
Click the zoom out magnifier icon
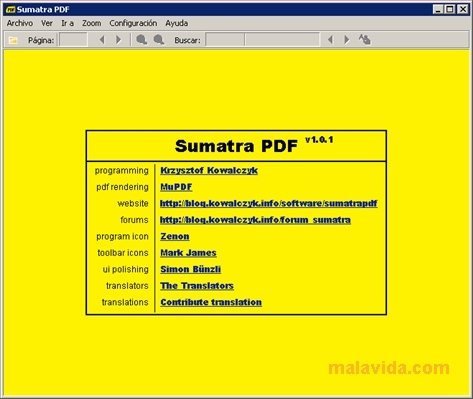[x=142, y=40]
